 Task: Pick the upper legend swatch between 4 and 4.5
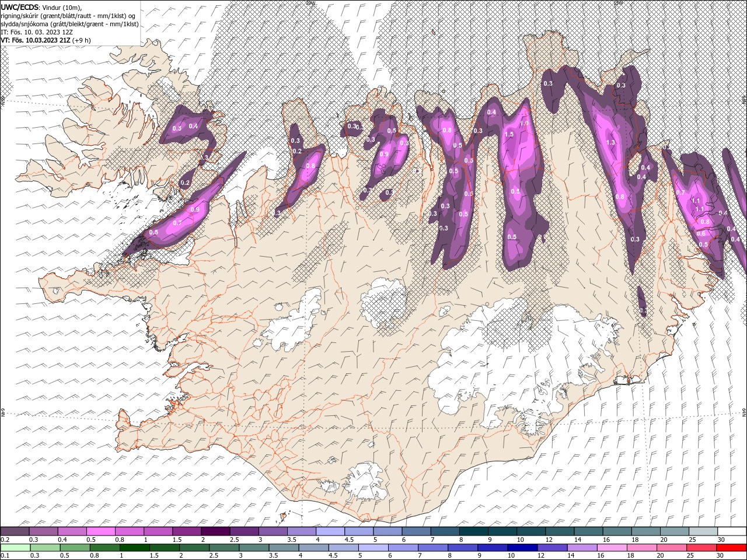coord(330,531)
